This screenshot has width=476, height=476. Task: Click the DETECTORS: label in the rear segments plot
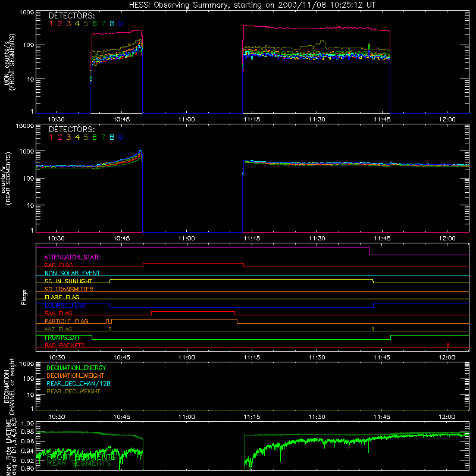[72, 130]
